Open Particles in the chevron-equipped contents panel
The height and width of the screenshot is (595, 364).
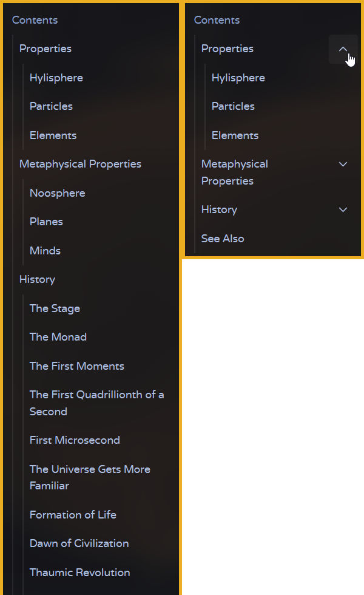click(x=233, y=106)
